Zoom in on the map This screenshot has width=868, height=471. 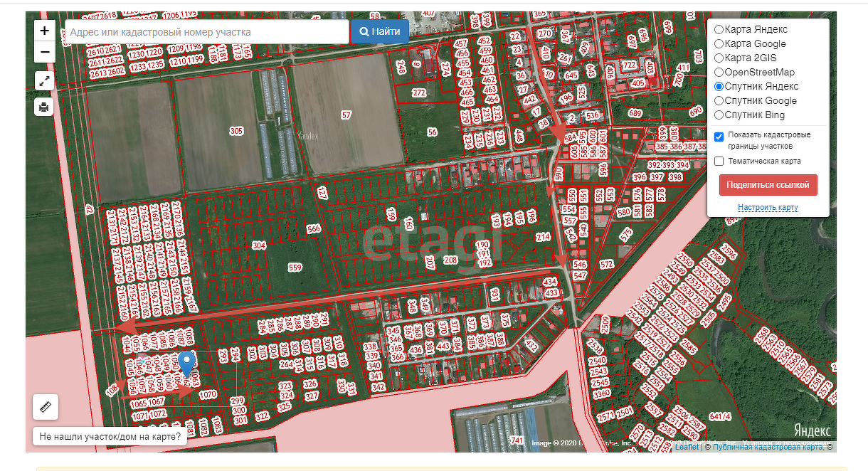tap(44, 31)
